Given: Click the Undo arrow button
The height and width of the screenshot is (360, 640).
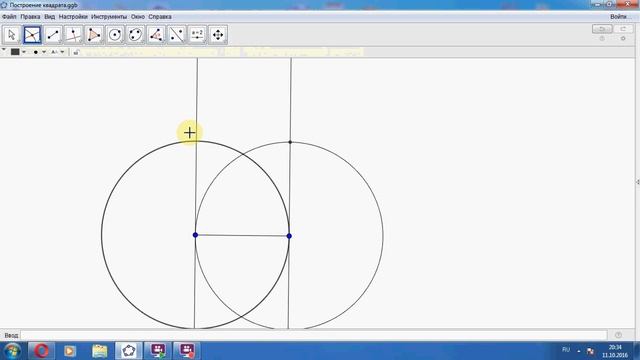Looking at the screenshot, I should [x=602, y=29].
